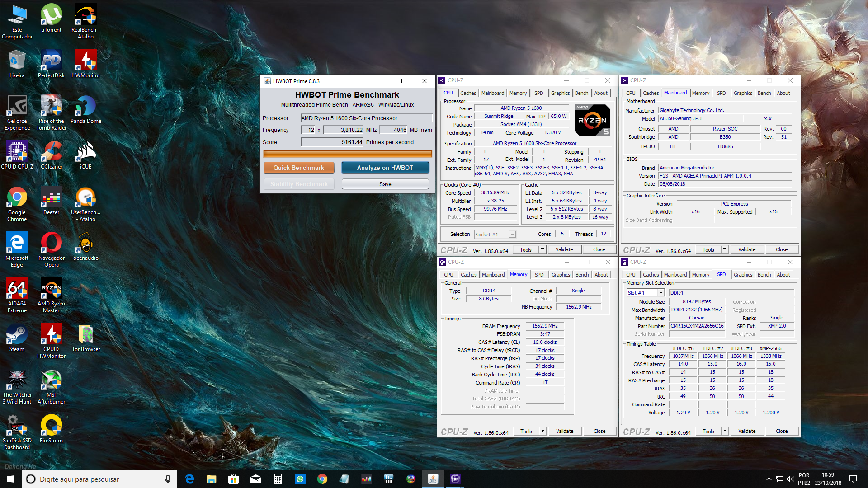Image resolution: width=868 pixels, height=488 pixels.
Task: Open the Deezer desktop icon
Action: [51, 201]
